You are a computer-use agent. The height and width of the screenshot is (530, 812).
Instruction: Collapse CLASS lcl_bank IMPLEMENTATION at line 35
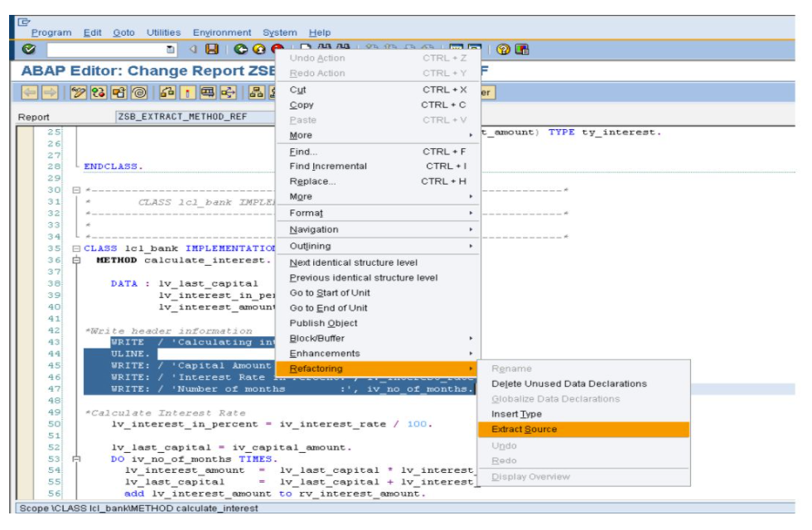[x=76, y=248]
